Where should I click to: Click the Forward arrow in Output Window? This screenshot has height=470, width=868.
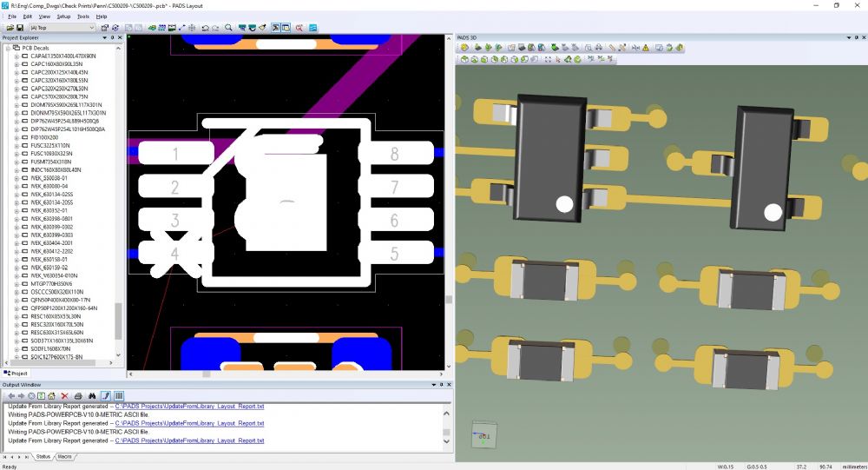(21, 396)
